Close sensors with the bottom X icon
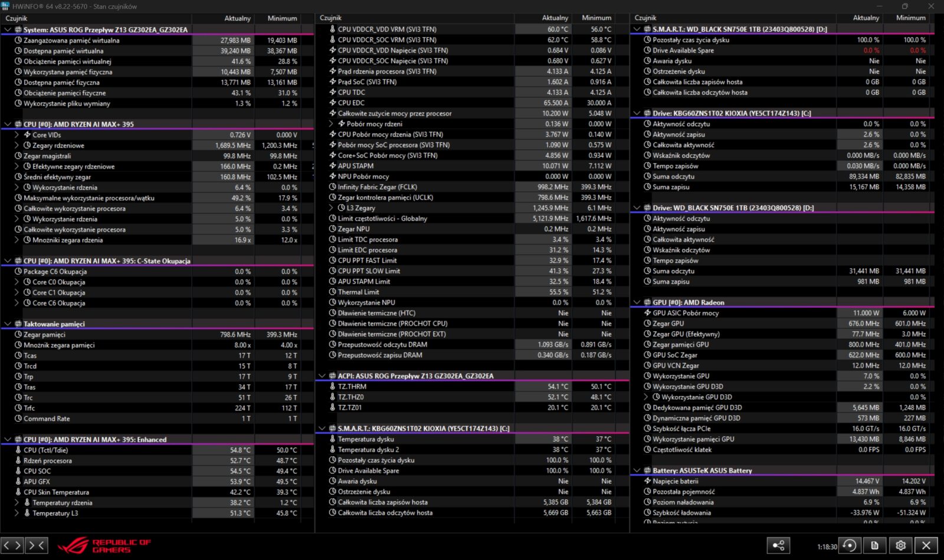The image size is (944, 560). [926, 545]
